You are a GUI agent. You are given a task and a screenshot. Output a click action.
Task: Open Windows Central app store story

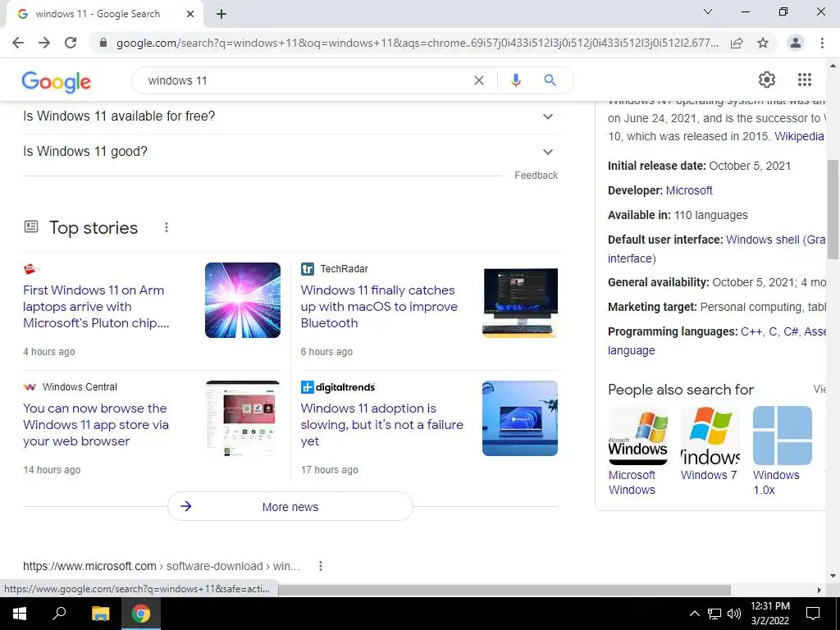(x=96, y=425)
